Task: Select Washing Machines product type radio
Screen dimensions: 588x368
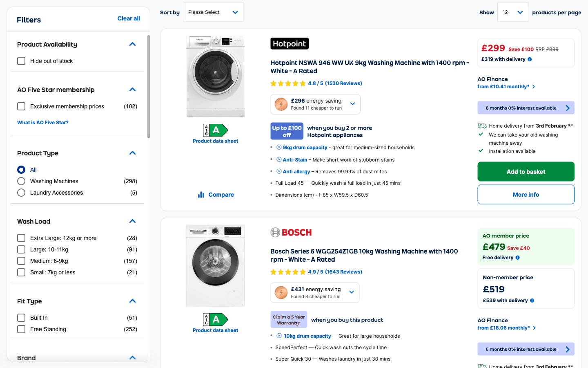Action: pyautogui.click(x=21, y=181)
